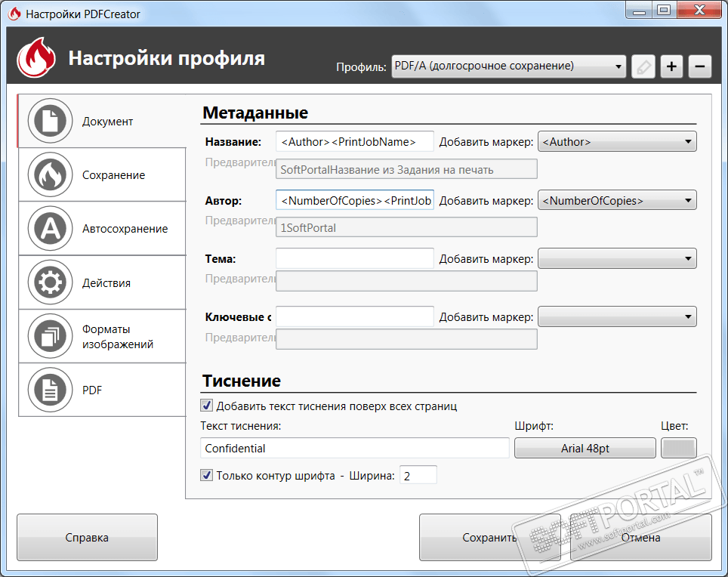Click the Отмена button
This screenshot has height=577, width=728.
tap(640, 537)
